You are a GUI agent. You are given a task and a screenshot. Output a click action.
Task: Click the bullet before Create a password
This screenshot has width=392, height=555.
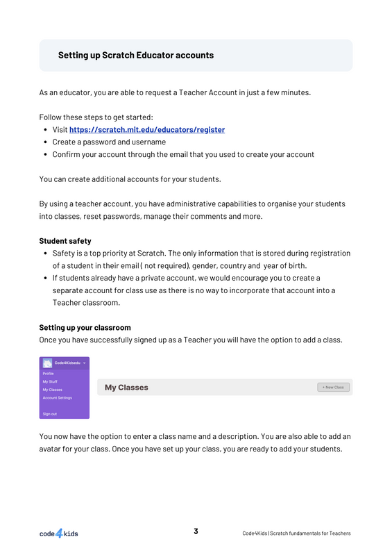tap(45, 142)
